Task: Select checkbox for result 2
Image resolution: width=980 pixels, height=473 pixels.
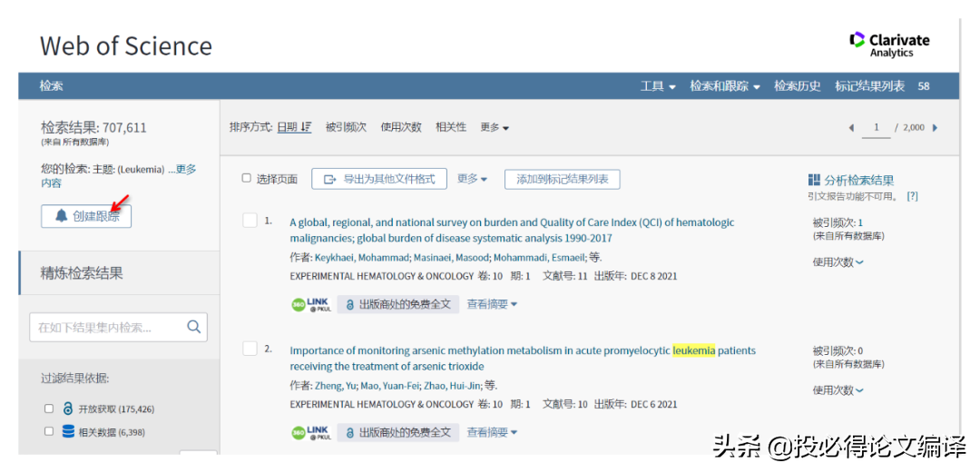Action: pyautogui.click(x=250, y=349)
